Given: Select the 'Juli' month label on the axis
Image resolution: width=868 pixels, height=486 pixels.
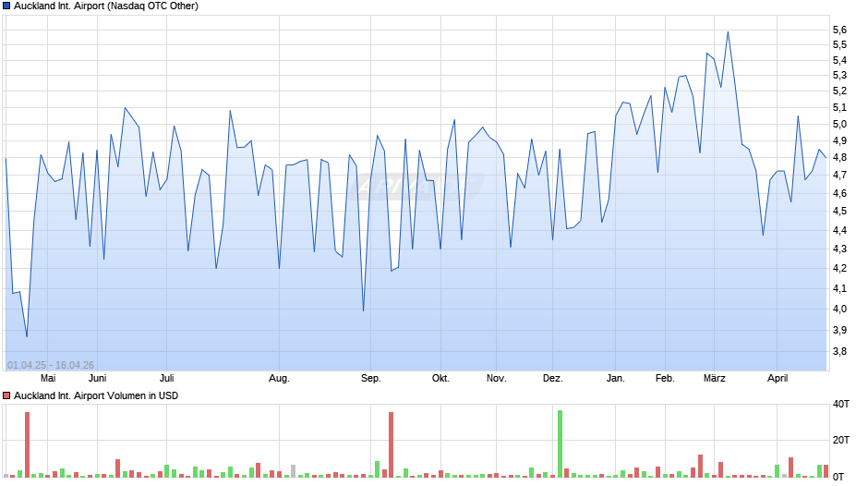Looking at the screenshot, I should pos(166,379).
